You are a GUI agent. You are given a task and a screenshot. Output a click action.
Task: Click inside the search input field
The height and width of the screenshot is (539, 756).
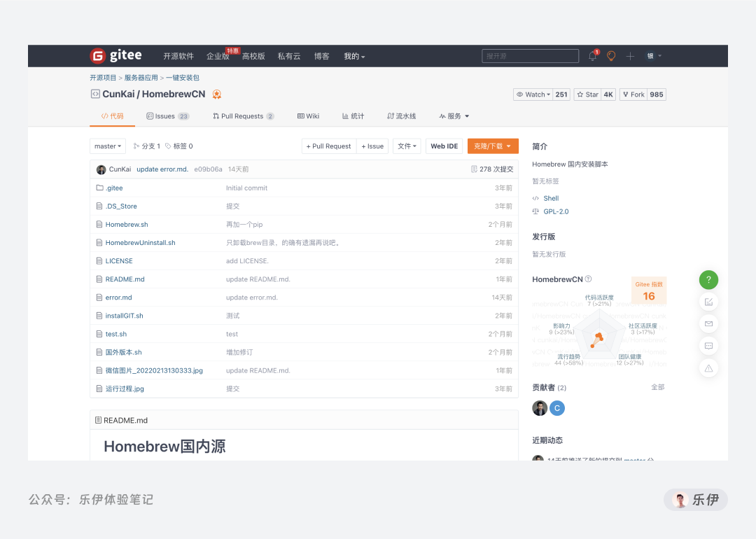tap(530, 56)
